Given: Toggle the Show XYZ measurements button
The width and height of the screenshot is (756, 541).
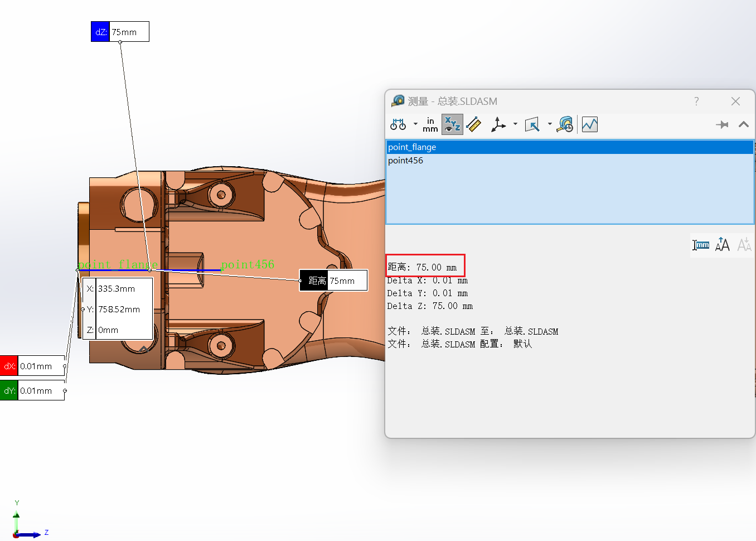Looking at the screenshot, I should tap(452, 124).
